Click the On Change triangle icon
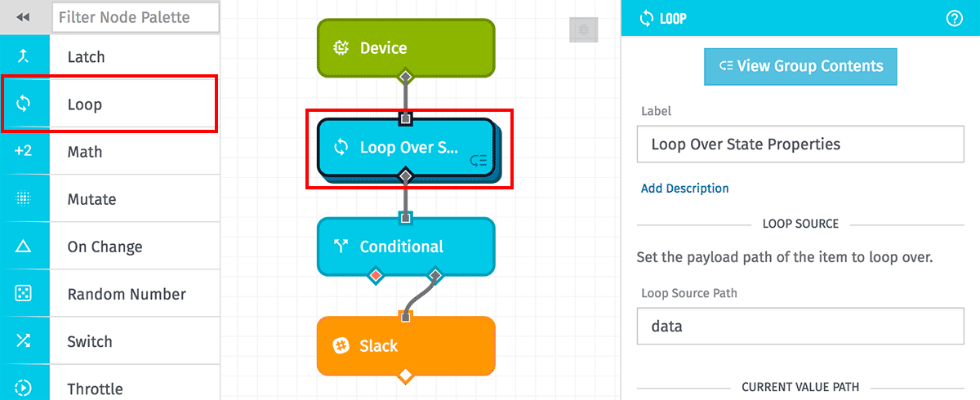This screenshot has width=980, height=400. pos(24,246)
